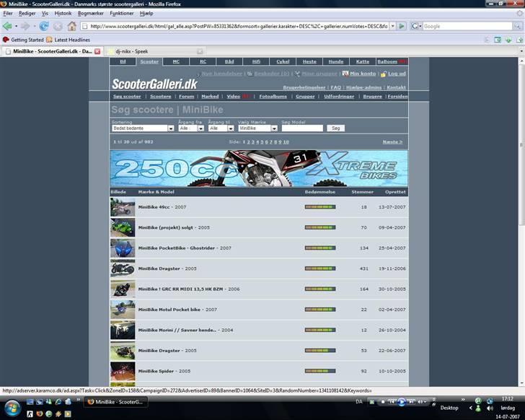525x420 pixels.
Task: Open the Getting Started bookmark
Action: (23, 40)
